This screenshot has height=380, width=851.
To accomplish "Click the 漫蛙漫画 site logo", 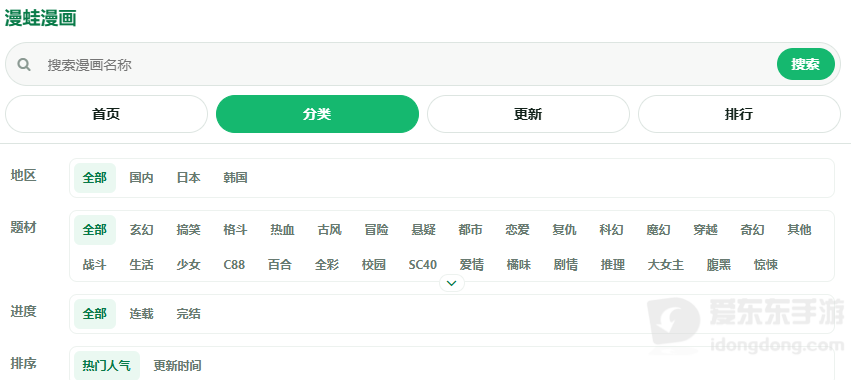I will [41, 18].
